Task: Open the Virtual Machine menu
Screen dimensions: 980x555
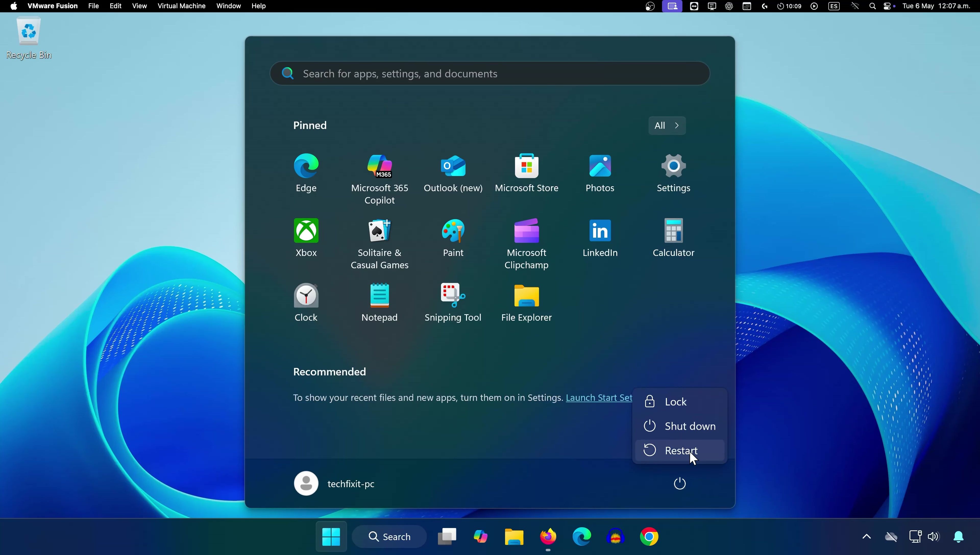Action: (181, 6)
